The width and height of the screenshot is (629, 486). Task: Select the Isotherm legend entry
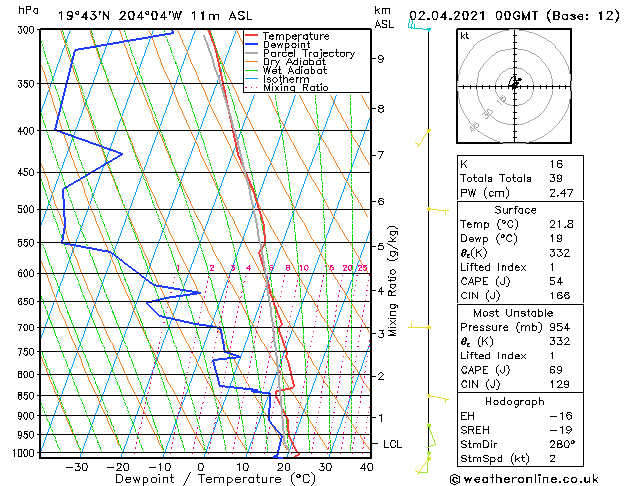tap(286, 79)
